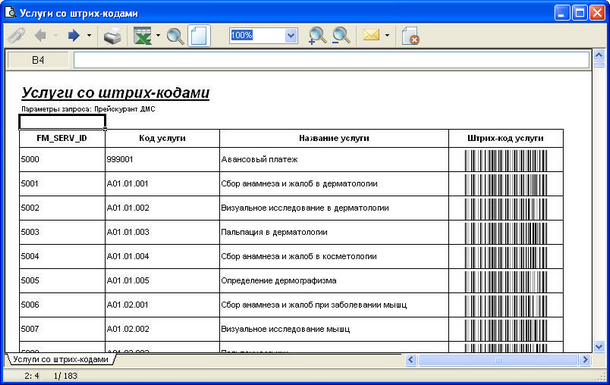
Task: Click the barcode in the row with ID 5007
Action: pyautogui.click(x=506, y=330)
